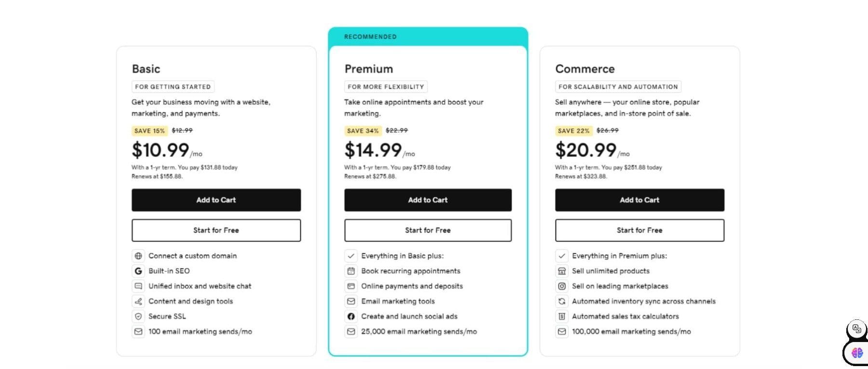Select Start for Free under the Basic plan

pos(216,230)
